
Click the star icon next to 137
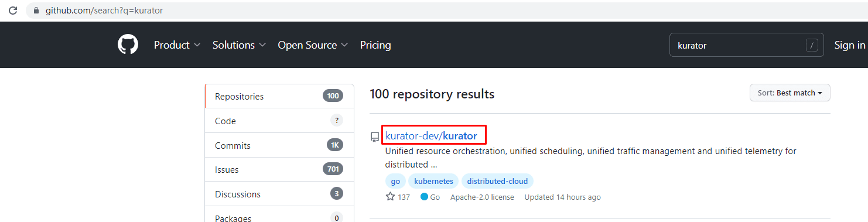[391, 197]
